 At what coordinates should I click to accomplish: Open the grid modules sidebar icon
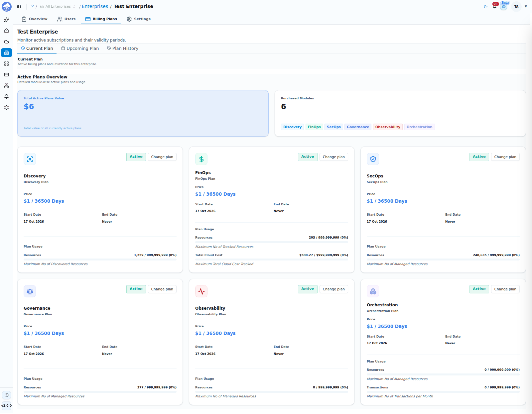[x=6, y=63]
